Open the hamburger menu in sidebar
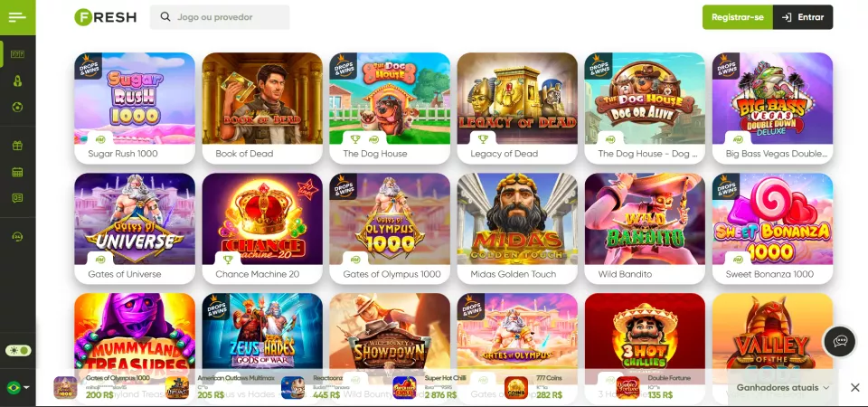 coord(18,17)
